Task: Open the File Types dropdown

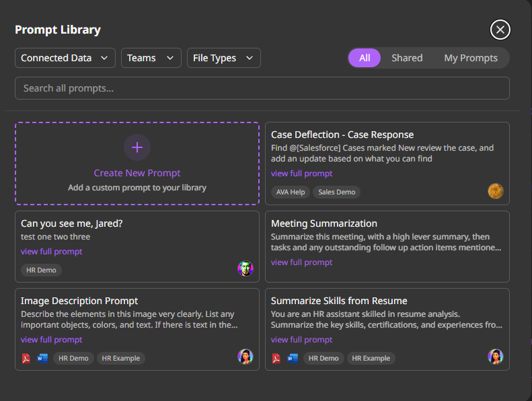Action: [x=224, y=58]
